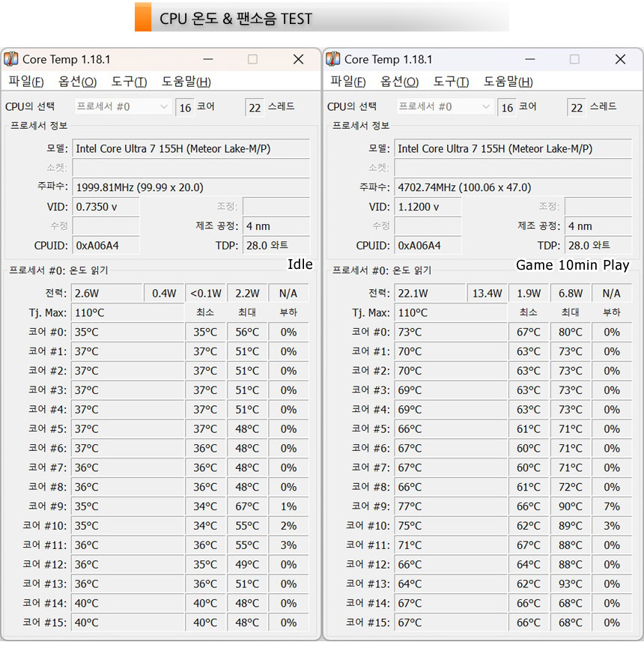This screenshot has width=644, height=645.
Task: Select power reading 13.4W
Action: (x=487, y=293)
